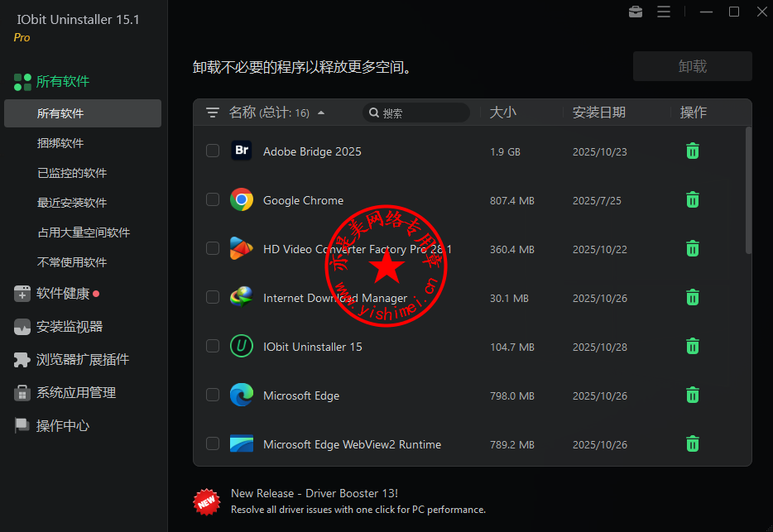Tick the Google Chrome checkbox

213,199
